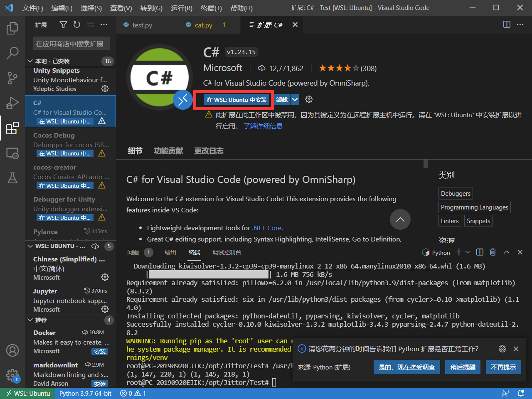Screen dimensions: 532x399
Task: Open the Help menu
Action: (241, 8)
